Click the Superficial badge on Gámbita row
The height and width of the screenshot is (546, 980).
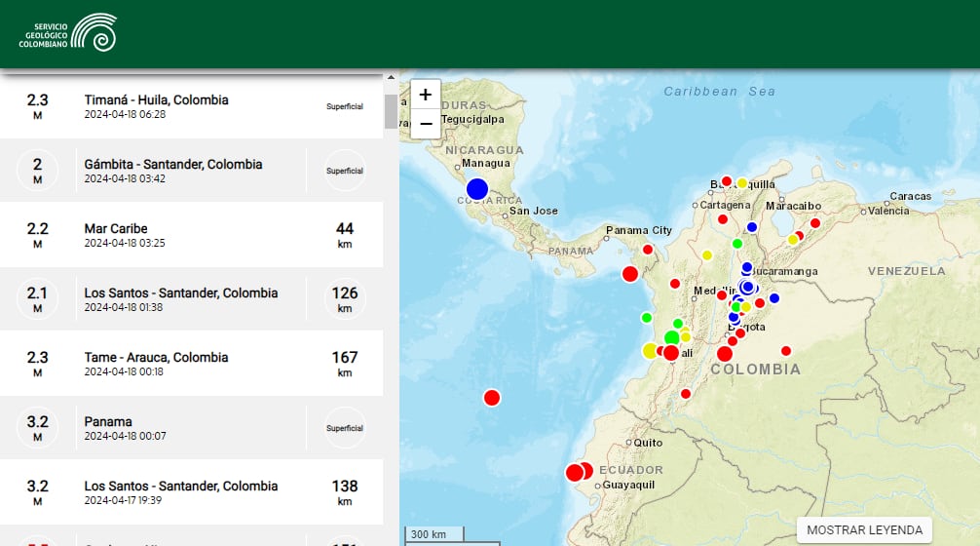(345, 170)
